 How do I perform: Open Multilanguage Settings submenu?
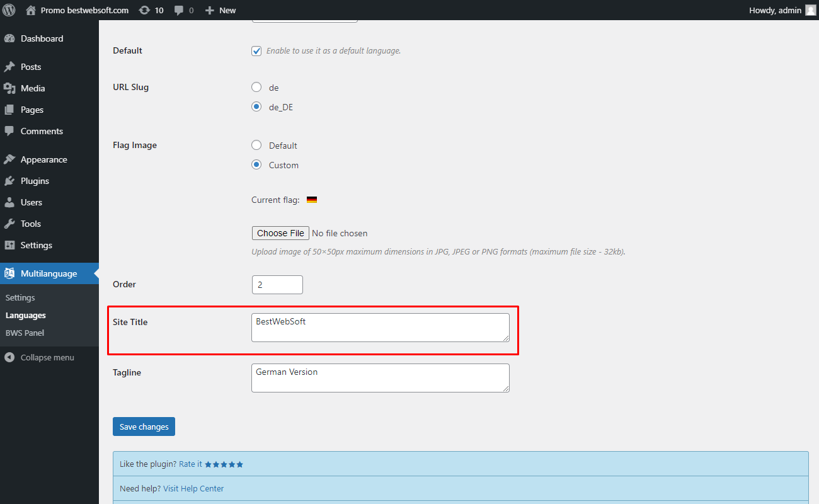pos(20,297)
